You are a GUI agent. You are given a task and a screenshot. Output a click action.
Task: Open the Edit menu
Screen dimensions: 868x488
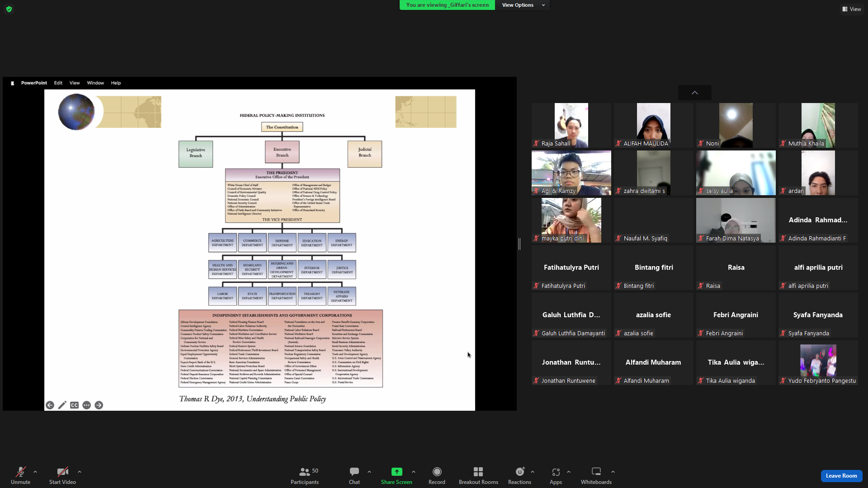point(58,83)
